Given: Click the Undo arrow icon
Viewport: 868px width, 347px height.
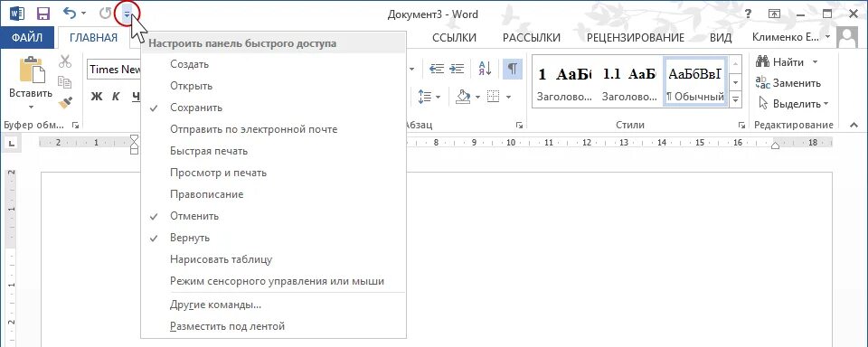Looking at the screenshot, I should tap(70, 13).
